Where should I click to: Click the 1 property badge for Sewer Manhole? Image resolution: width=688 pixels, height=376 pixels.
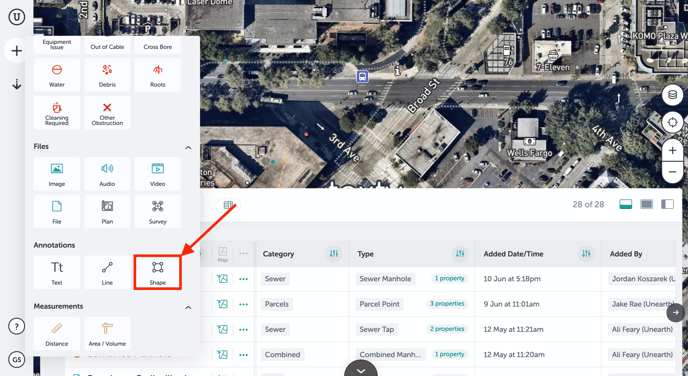pos(449,279)
